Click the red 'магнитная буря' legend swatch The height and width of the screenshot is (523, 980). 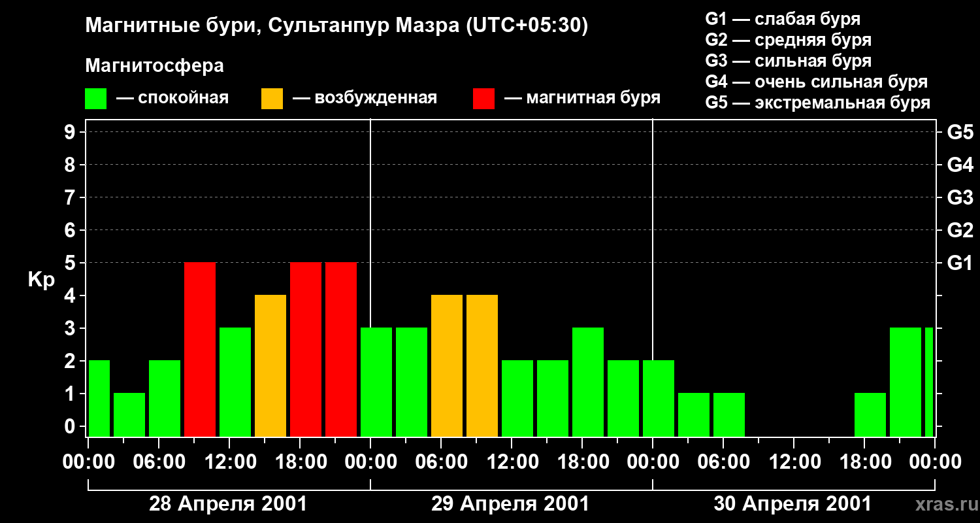483,99
